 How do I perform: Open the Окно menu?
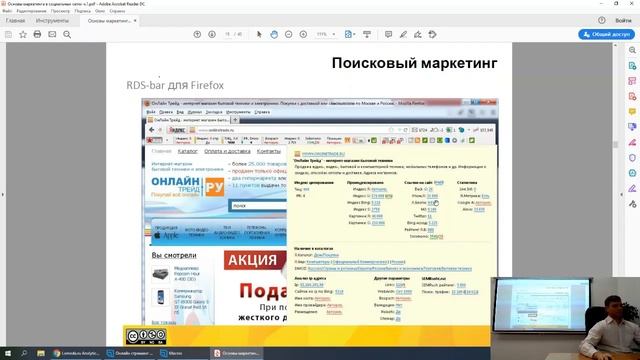click(x=100, y=11)
